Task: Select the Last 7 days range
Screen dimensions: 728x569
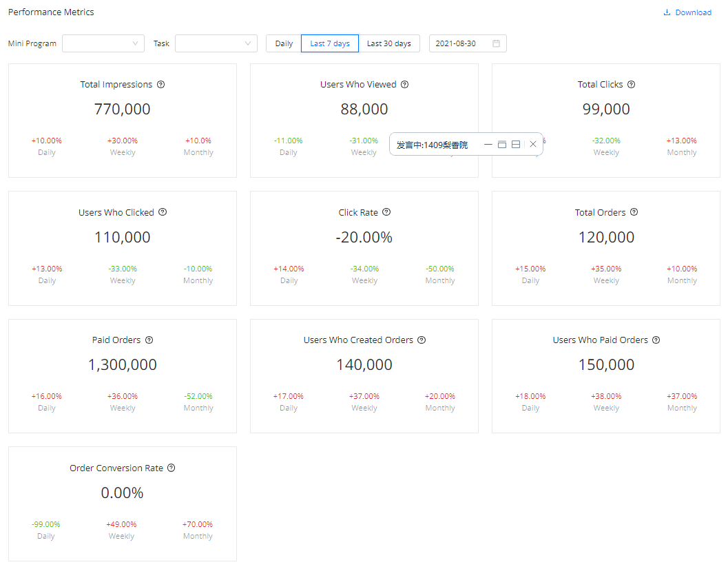Action: (x=330, y=43)
